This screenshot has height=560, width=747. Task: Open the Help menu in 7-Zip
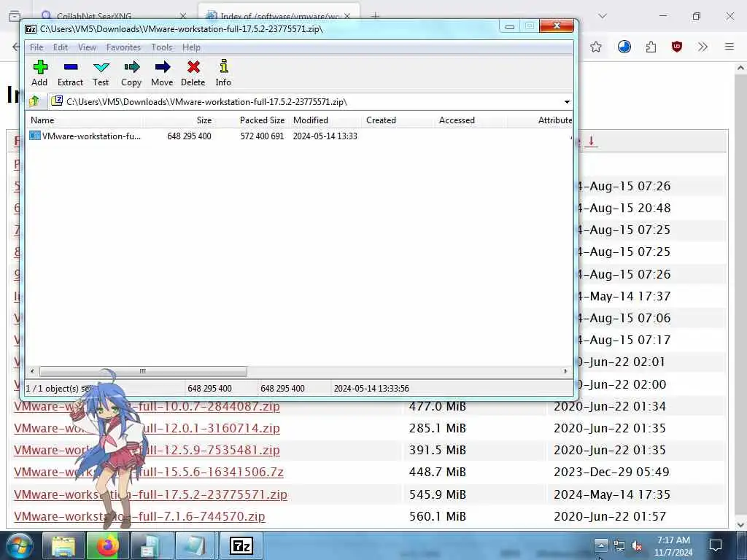pyautogui.click(x=191, y=47)
